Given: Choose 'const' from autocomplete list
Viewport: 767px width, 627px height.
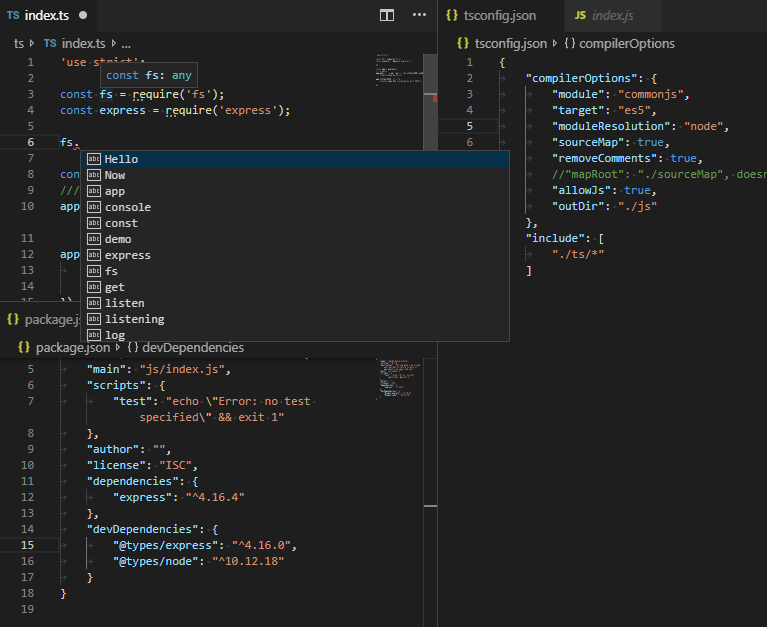Looking at the screenshot, I should 295,224.
